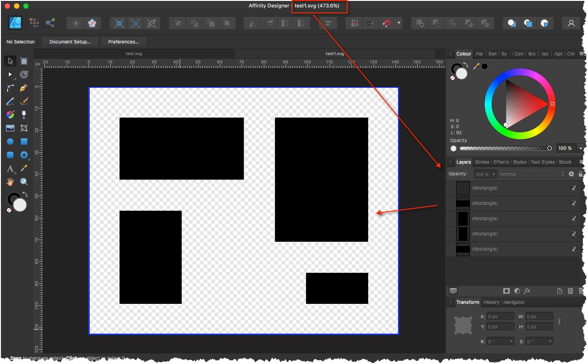Uncheck visibility of the bottom Rectangle layer
This screenshot has height=364, width=588.
tap(574, 249)
